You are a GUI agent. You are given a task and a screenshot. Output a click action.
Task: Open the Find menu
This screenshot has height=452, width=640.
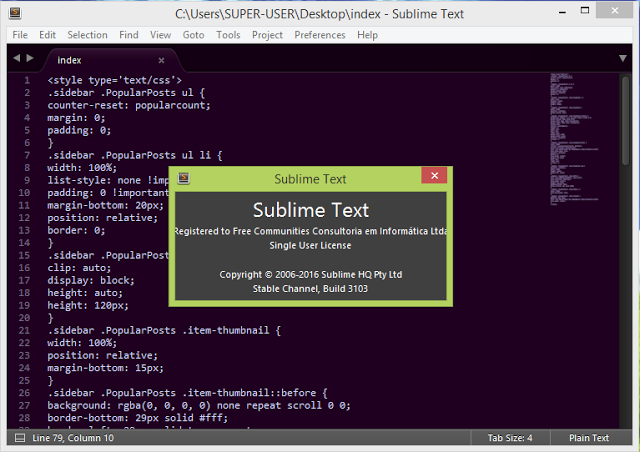[x=129, y=35]
